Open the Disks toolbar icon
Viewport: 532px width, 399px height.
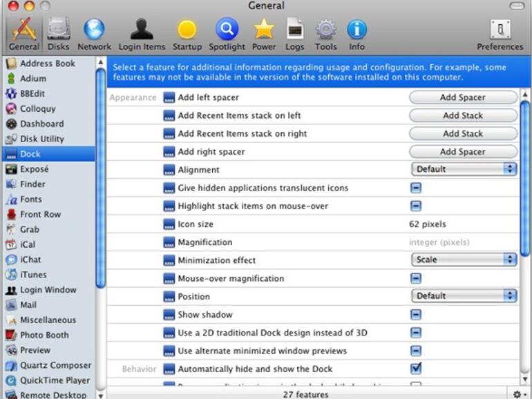tap(59, 33)
